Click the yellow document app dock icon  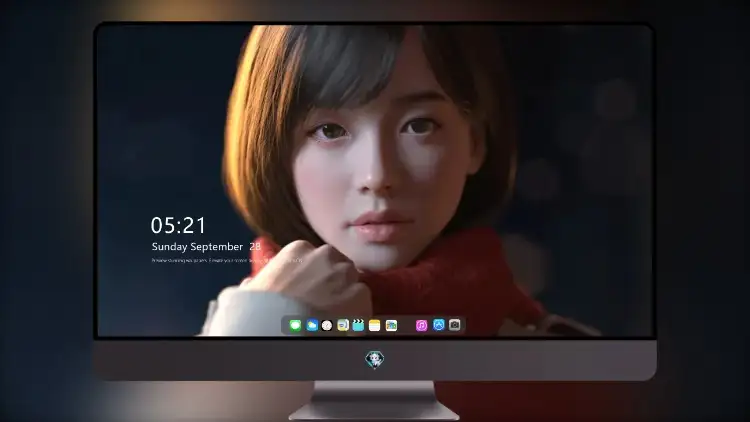[x=343, y=325]
